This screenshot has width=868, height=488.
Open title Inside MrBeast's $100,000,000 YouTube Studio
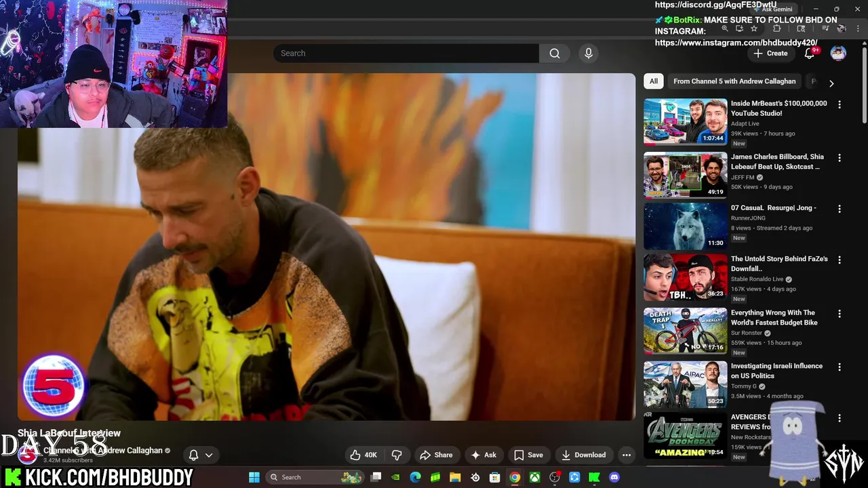tap(778, 108)
